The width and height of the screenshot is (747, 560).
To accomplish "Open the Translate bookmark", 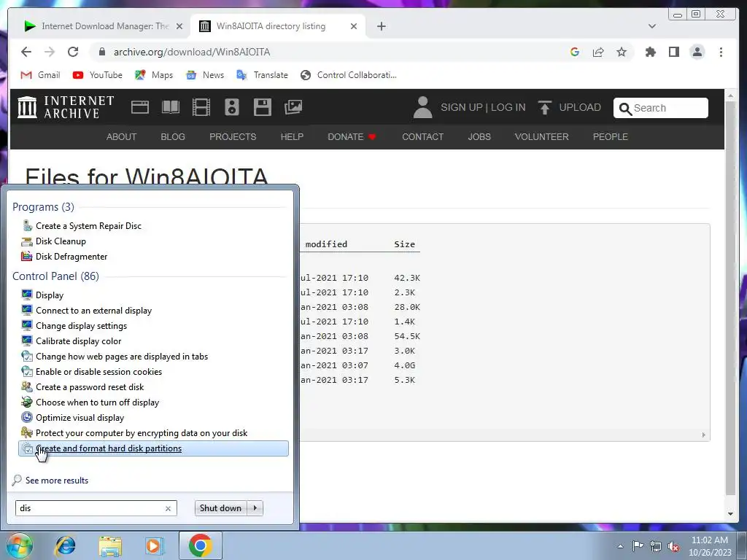I will click(263, 75).
